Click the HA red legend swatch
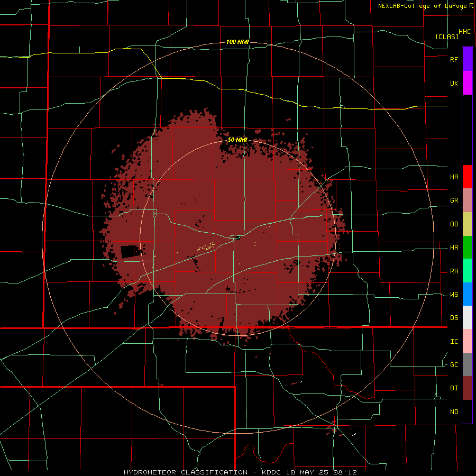The width and height of the screenshot is (476, 476). [x=467, y=177]
